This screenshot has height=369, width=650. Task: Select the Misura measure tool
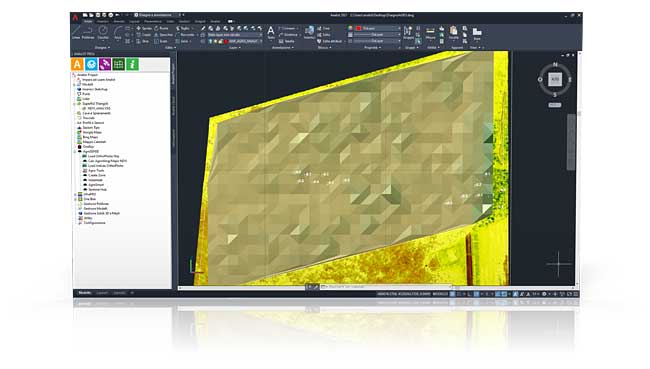pos(430,33)
